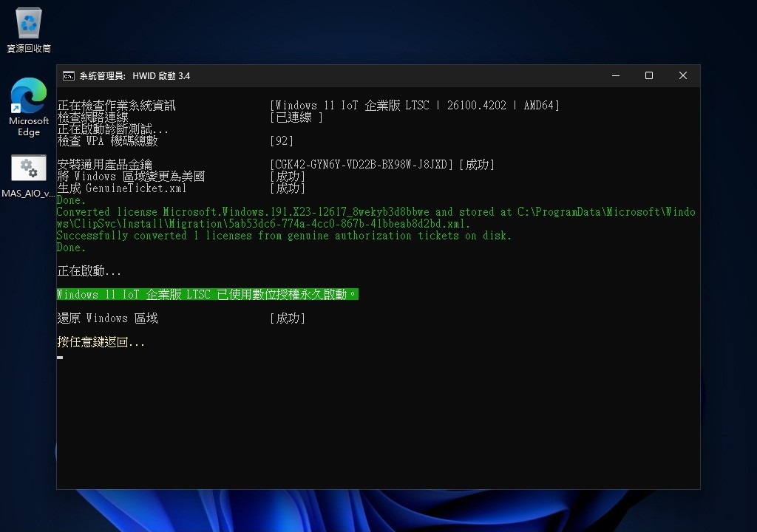757x532 pixels.
Task: Click the cmd icon in the console title bar
Action: (69, 76)
